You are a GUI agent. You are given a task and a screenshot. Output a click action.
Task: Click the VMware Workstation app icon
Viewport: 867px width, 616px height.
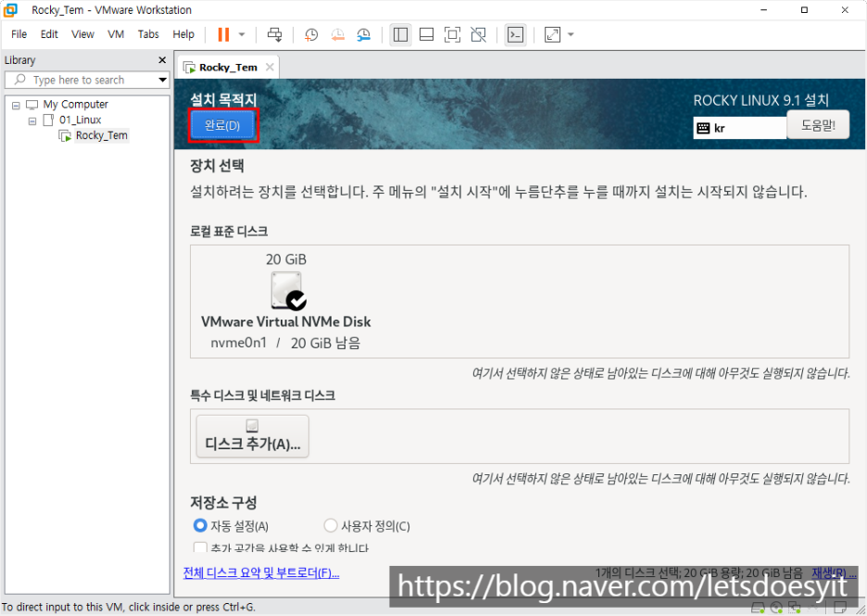(11, 10)
